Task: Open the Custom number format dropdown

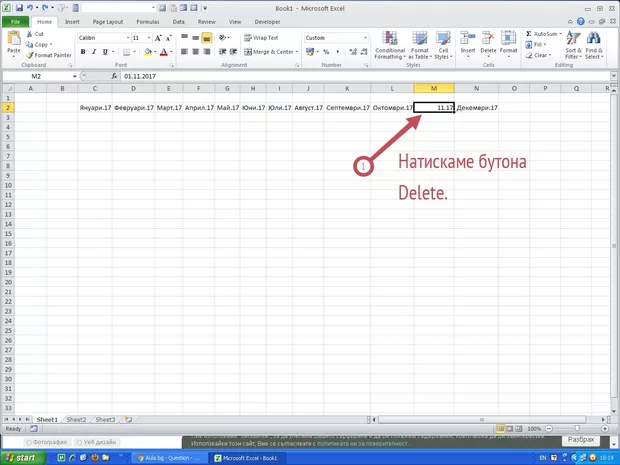Action: 365,38
